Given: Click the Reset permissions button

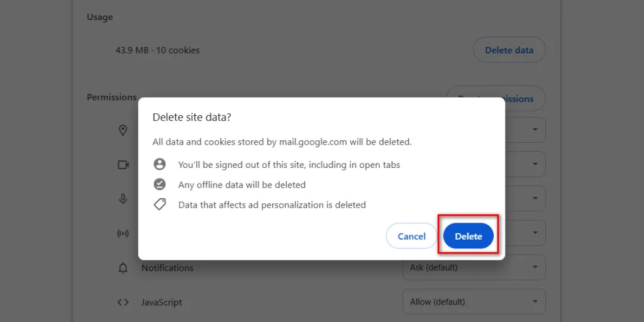Looking at the screenshot, I should 496,99.
